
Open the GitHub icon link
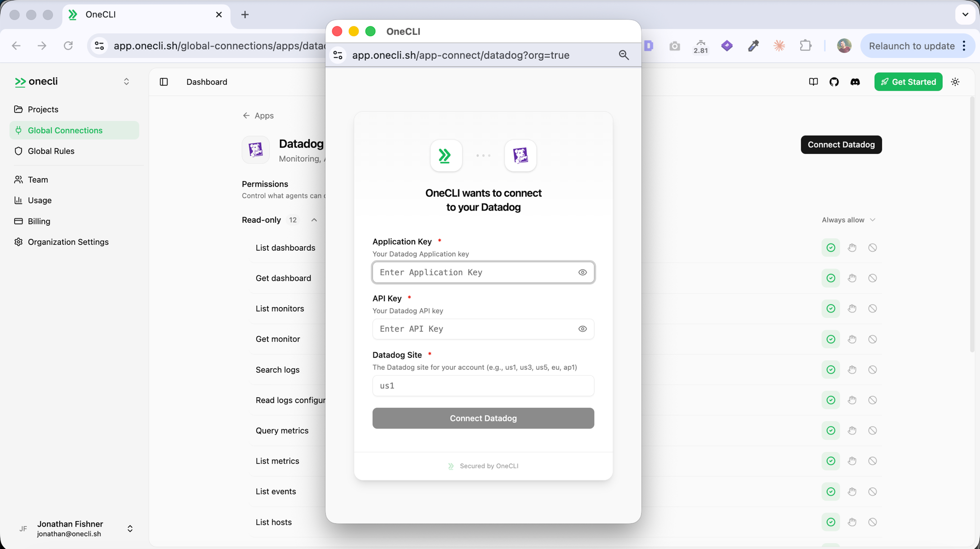(834, 82)
